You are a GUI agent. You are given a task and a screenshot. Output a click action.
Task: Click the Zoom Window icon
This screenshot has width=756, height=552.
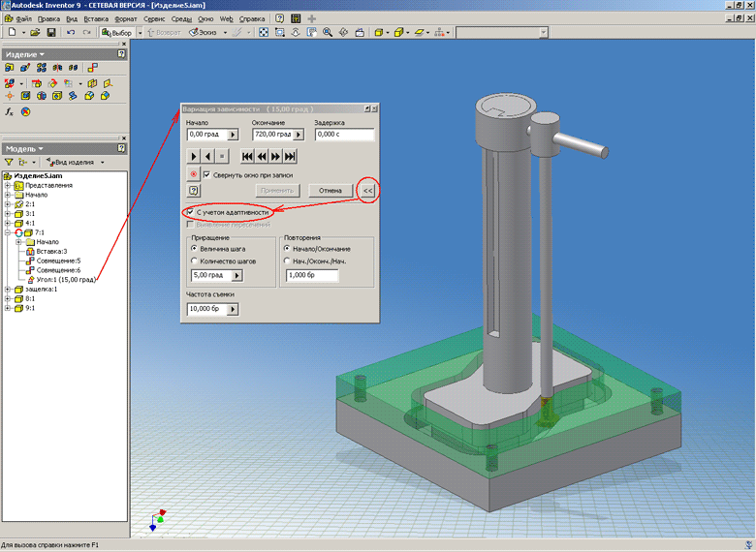[280, 32]
